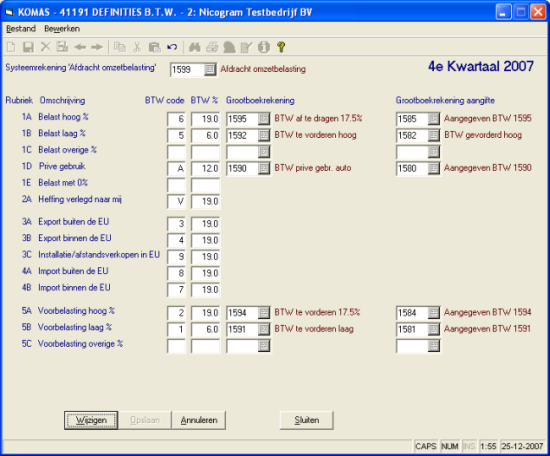Click BTW code V for Heffing verlegd

(176, 201)
